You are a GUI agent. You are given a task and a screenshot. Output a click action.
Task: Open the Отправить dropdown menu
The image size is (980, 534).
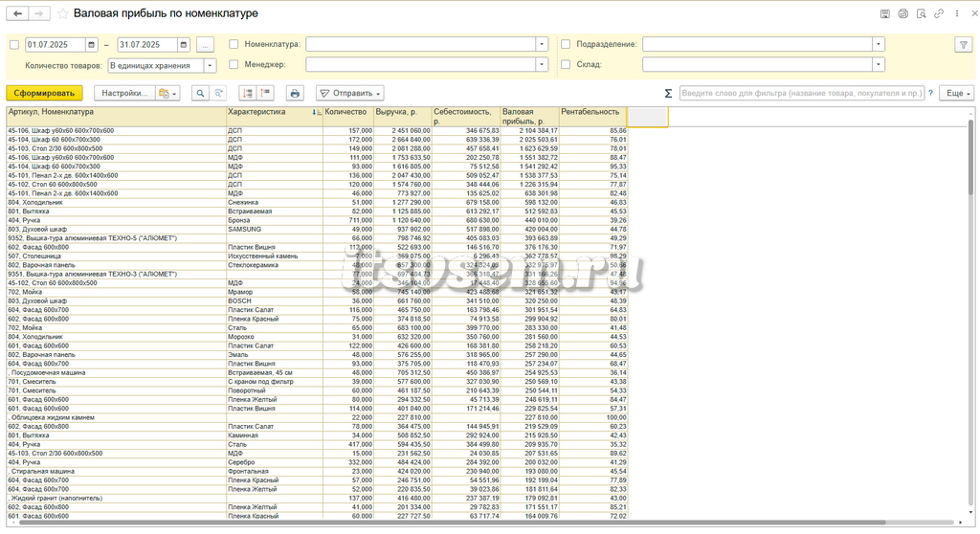coord(350,93)
